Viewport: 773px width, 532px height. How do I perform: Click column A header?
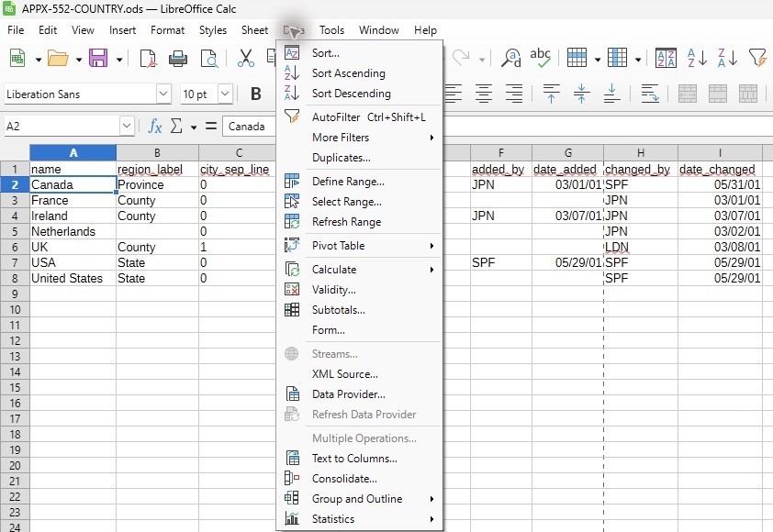point(73,152)
